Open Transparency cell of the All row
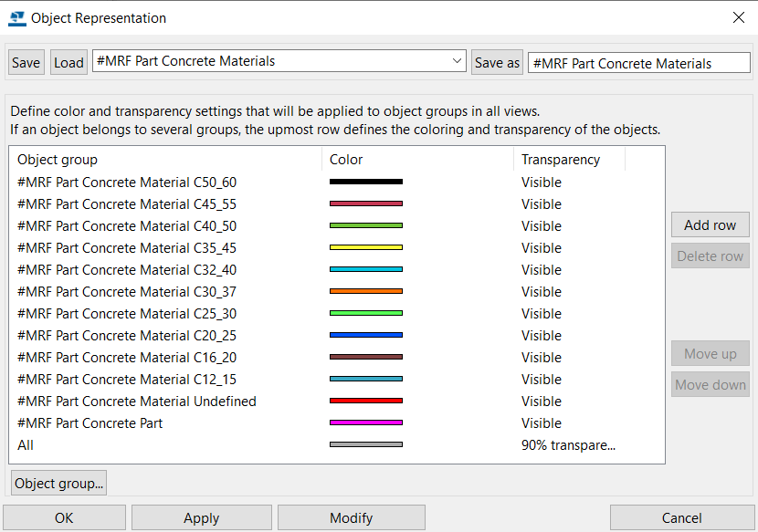The image size is (758, 532). [568, 445]
